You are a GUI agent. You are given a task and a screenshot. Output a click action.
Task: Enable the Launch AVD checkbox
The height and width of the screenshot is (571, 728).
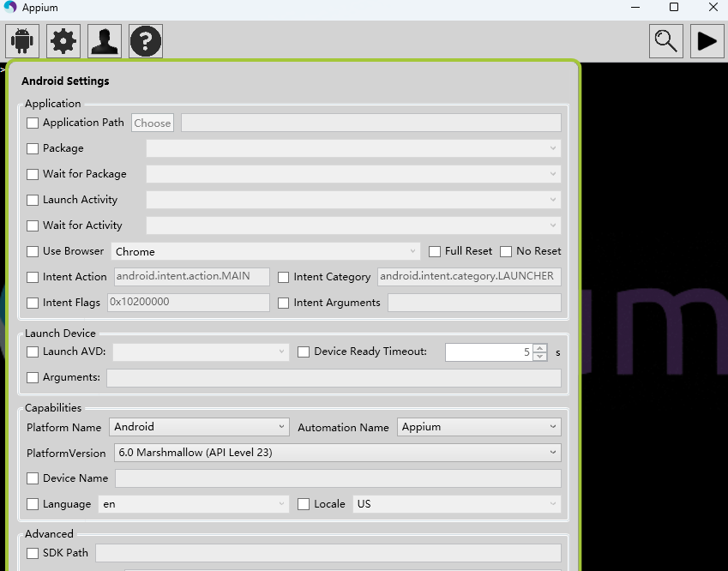(33, 352)
